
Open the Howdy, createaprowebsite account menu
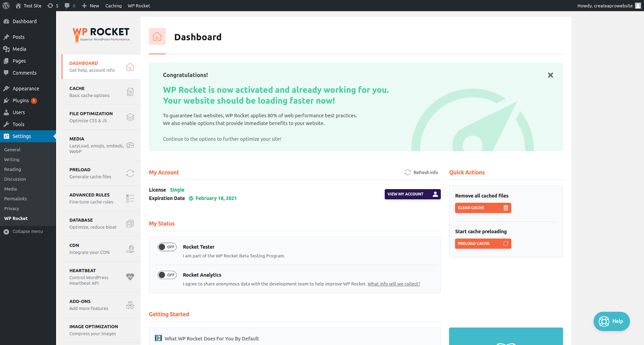click(609, 6)
